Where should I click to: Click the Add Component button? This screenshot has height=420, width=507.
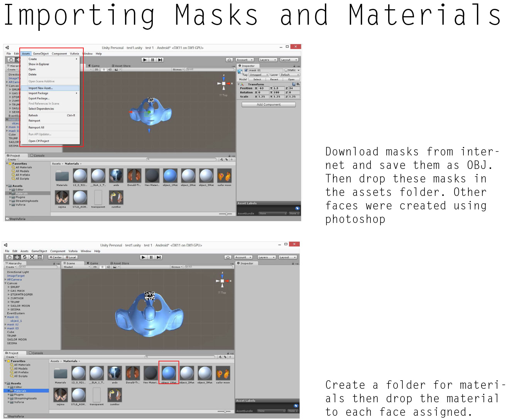(268, 104)
